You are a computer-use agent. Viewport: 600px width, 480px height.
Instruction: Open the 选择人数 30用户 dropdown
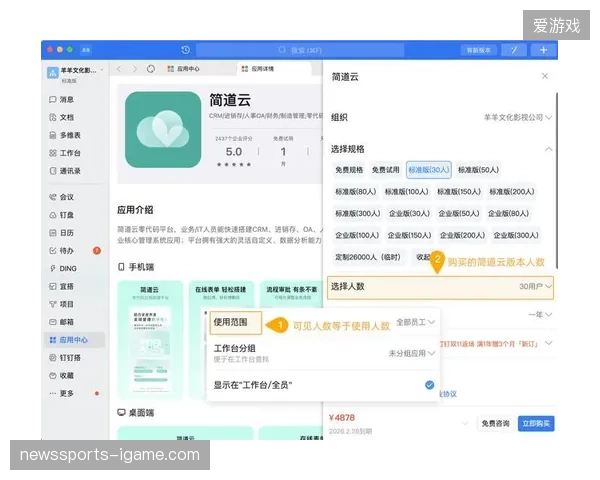point(440,287)
